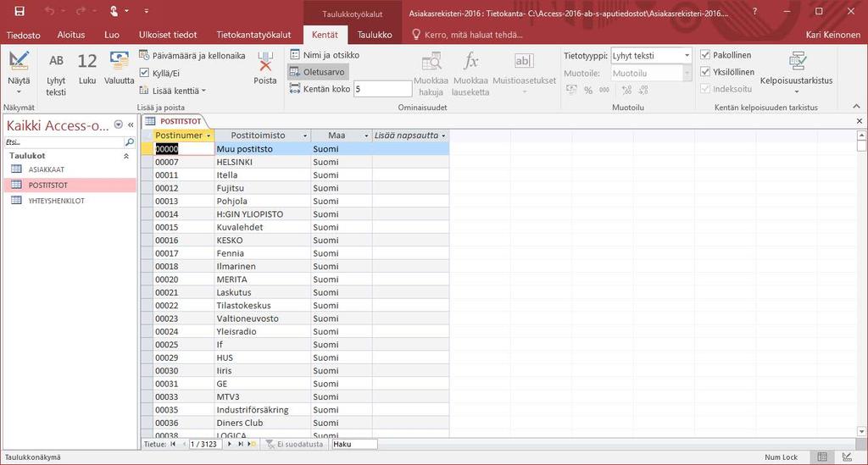The width and height of the screenshot is (868, 465).
Task: Click the search magnifier in navigation pane
Action: [x=130, y=142]
